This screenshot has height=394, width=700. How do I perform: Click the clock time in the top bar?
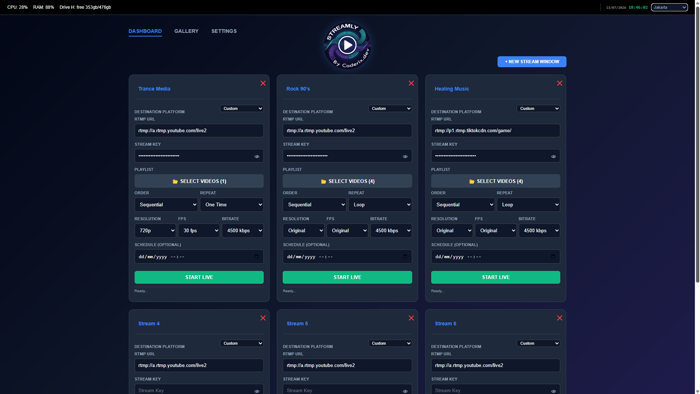pyautogui.click(x=638, y=7)
